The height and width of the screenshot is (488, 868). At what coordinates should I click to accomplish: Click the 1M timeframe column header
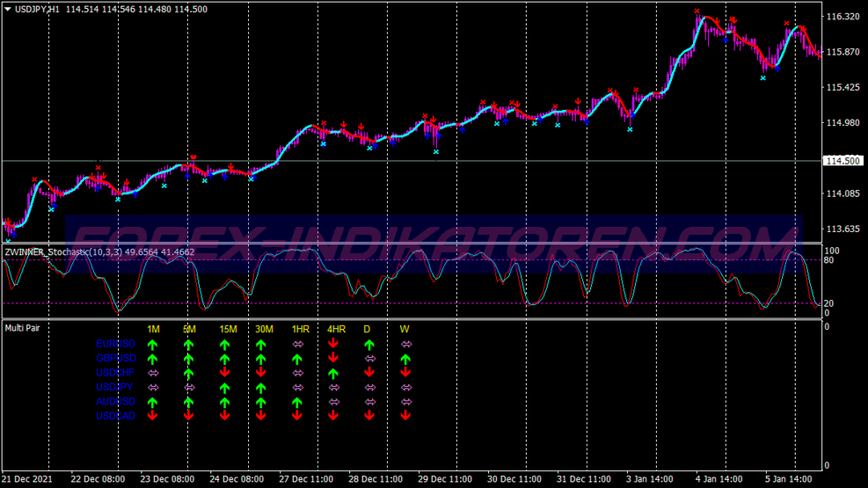coord(153,329)
